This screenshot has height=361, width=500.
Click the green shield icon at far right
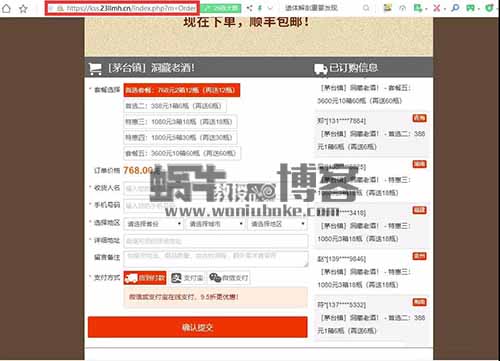pyautogui.click(x=489, y=8)
